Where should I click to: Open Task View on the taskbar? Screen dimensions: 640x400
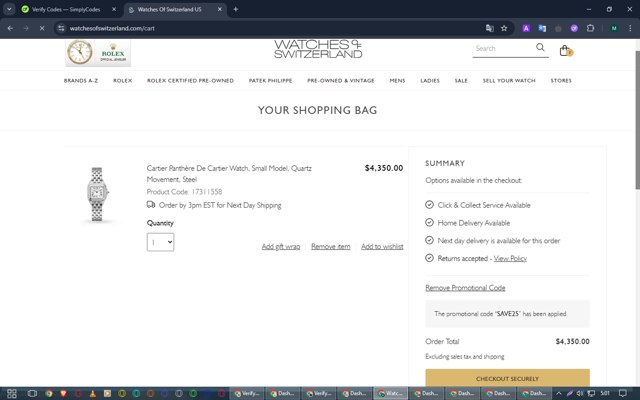click(x=32, y=393)
